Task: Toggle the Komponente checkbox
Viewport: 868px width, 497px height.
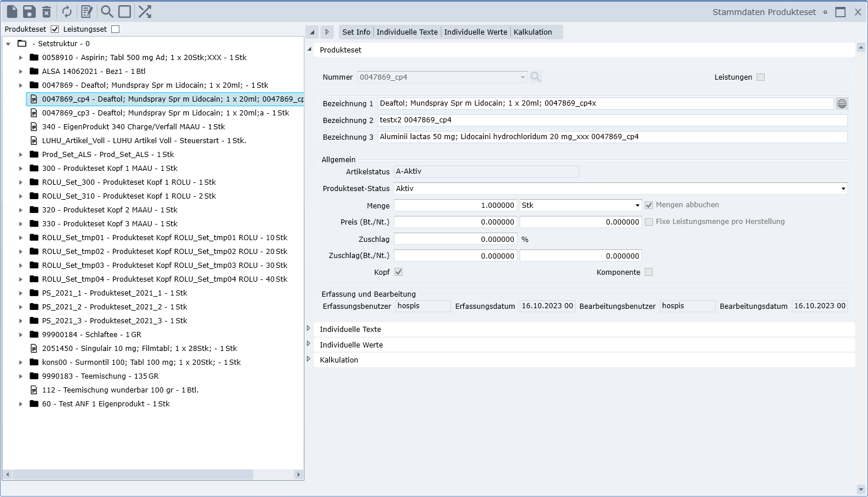Action: click(649, 272)
